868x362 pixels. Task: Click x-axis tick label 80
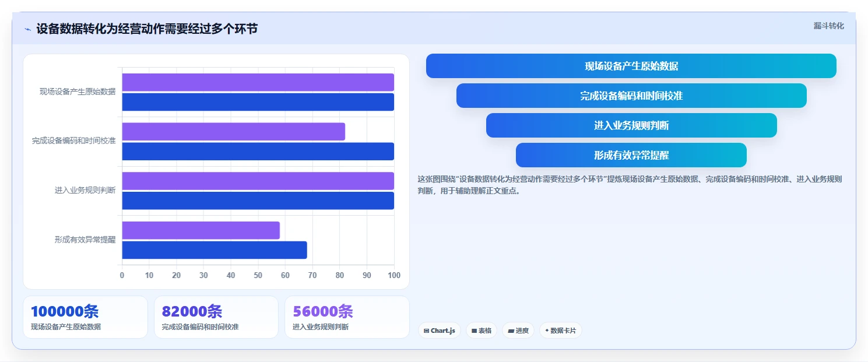coord(340,275)
